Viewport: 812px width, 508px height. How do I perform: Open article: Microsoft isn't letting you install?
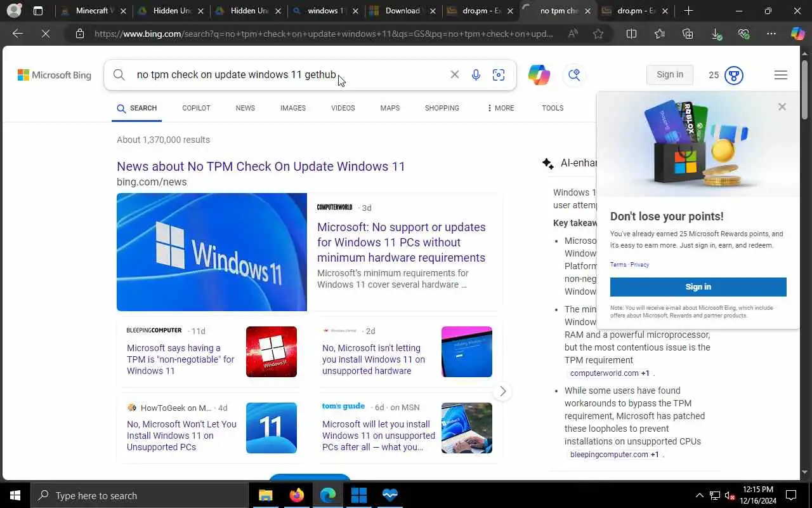374,359
